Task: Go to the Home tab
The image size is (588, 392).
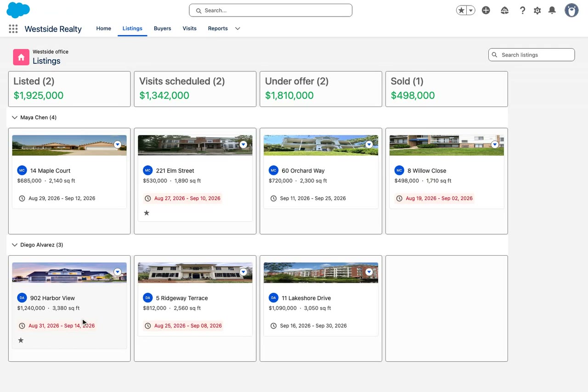Action: point(104,28)
